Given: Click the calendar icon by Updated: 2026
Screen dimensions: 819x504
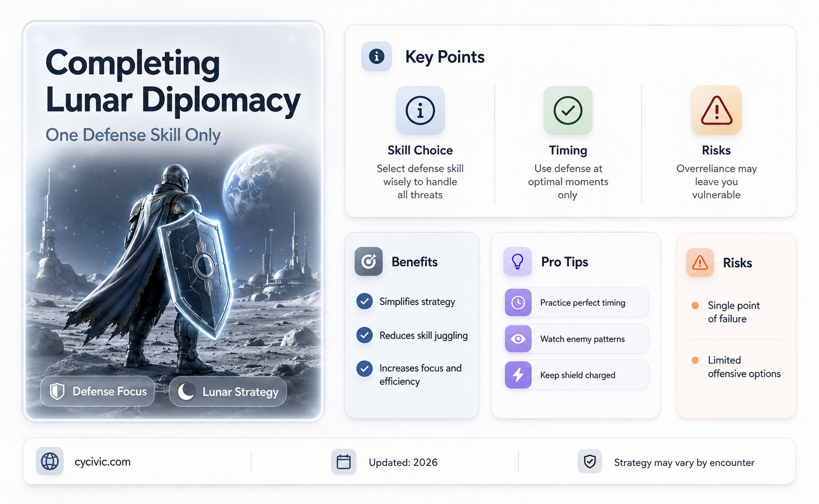Looking at the screenshot, I should 343,462.
